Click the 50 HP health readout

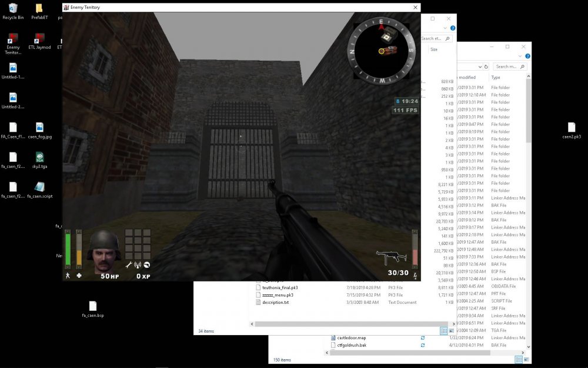point(109,276)
